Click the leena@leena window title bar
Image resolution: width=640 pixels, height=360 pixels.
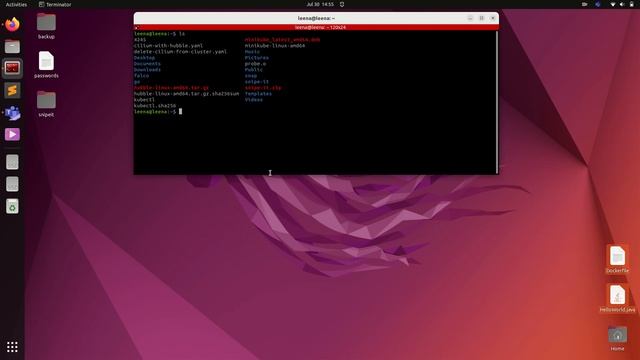click(x=316, y=18)
